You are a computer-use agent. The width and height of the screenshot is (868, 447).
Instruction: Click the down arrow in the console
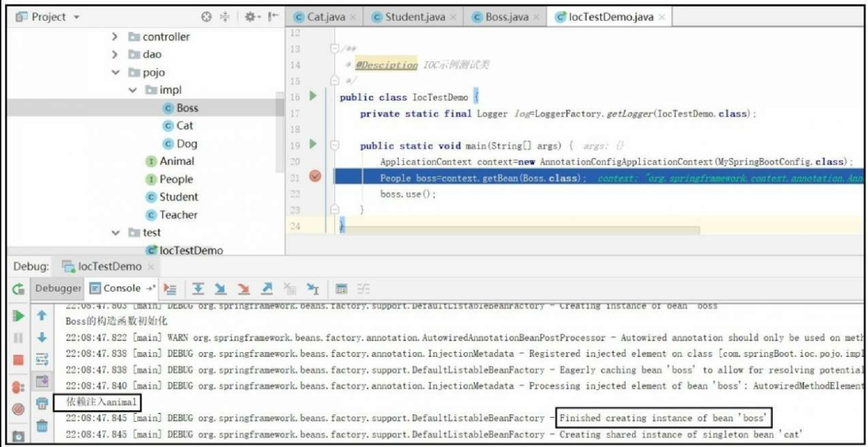click(x=42, y=338)
